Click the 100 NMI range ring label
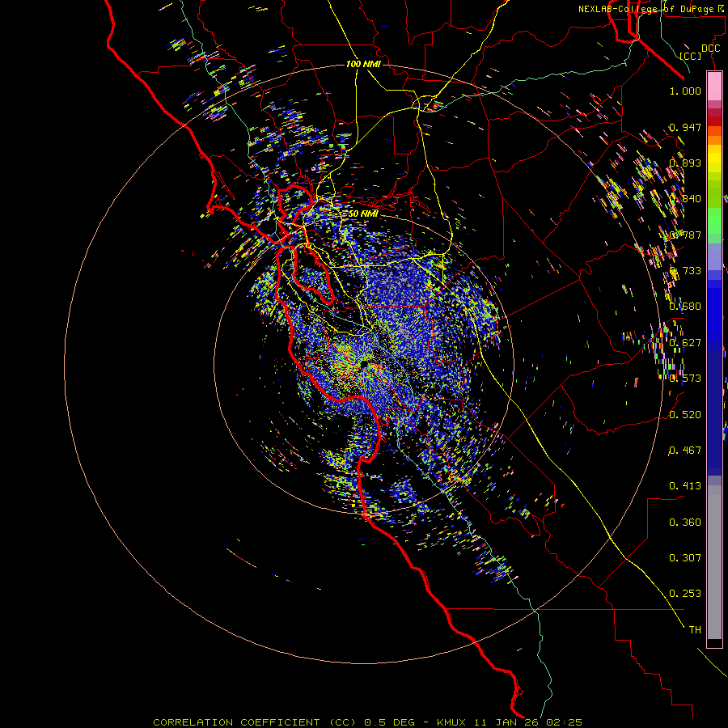This screenshot has height=728, width=728. [363, 64]
